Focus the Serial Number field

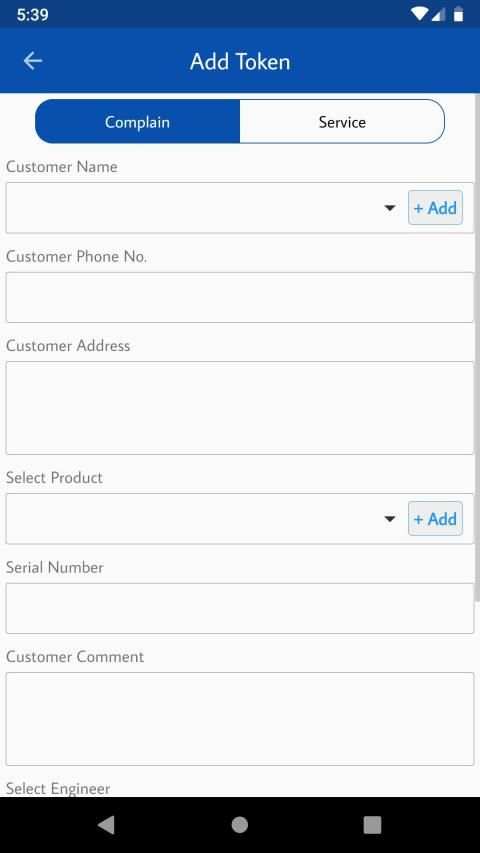click(240, 608)
